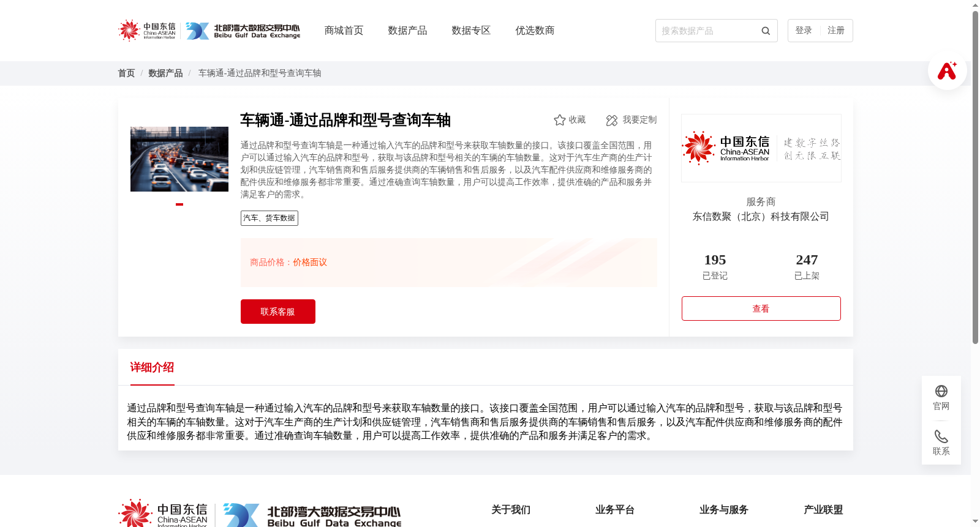Click the footer 业务与服务 heading
Screen dimensions: 980x527
pos(724,510)
